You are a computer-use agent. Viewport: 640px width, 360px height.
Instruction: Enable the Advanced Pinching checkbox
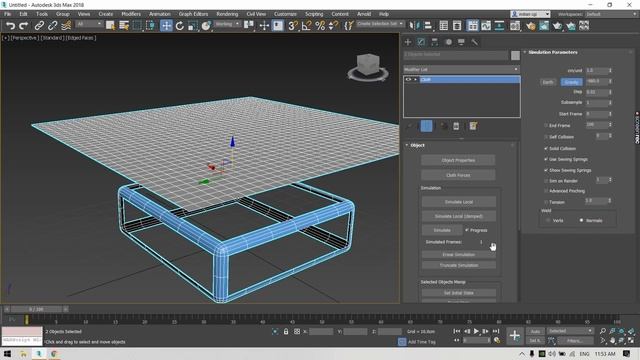coord(546,191)
